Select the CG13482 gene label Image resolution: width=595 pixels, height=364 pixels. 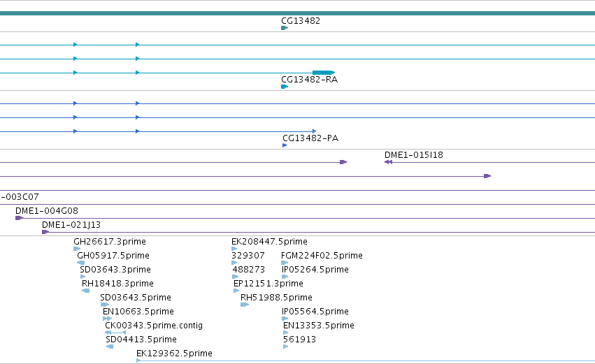[x=301, y=21]
